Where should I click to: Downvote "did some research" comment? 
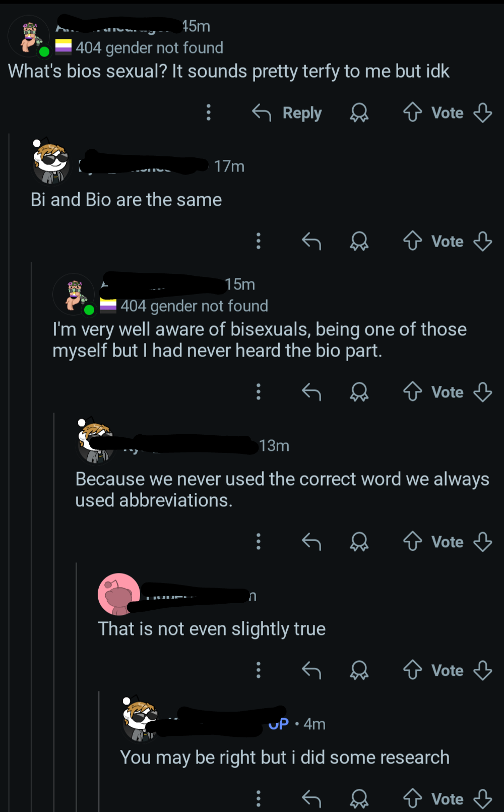483,799
